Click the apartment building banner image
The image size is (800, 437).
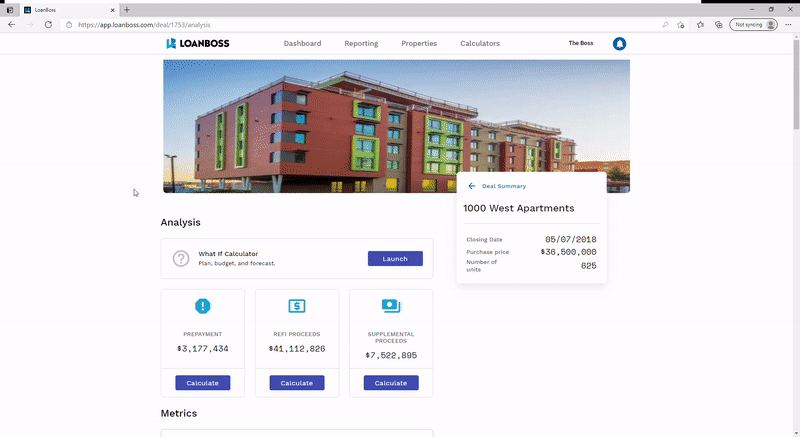(396, 126)
